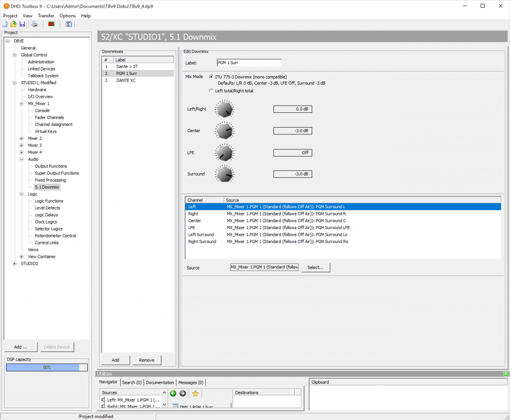Select ITU 775-3 Downmix mix mode
The image size is (510, 420).
tap(211, 77)
